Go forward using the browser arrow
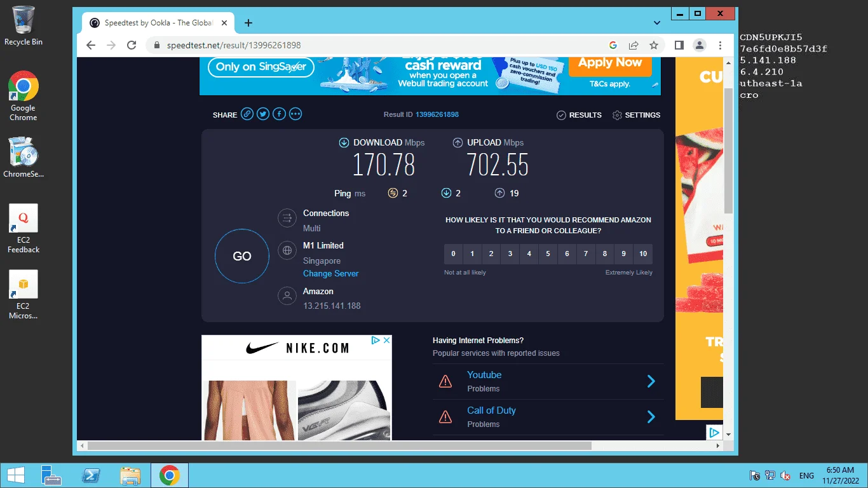Screen dimensions: 868x488 (111, 45)
